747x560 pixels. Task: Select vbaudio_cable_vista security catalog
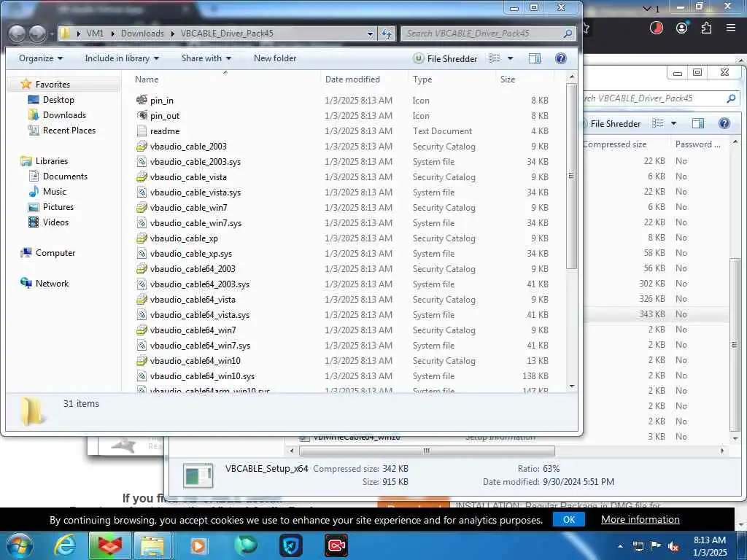pyautogui.click(x=188, y=176)
